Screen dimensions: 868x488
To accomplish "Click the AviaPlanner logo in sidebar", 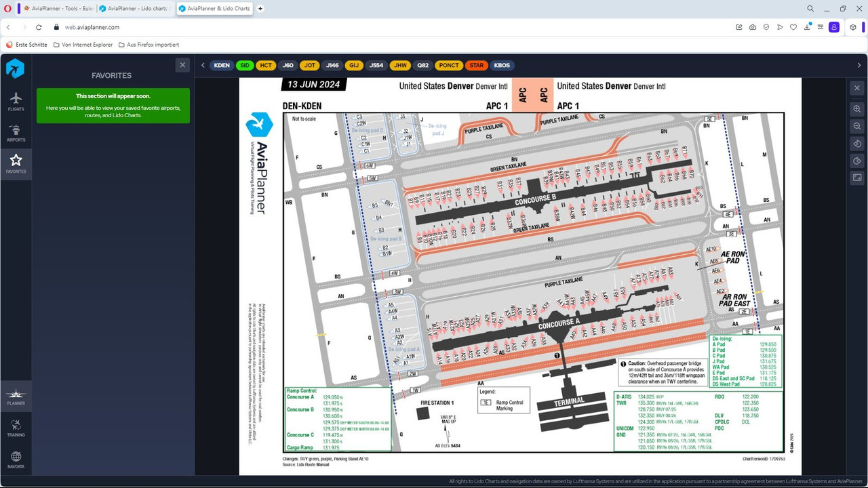I will tap(15, 68).
